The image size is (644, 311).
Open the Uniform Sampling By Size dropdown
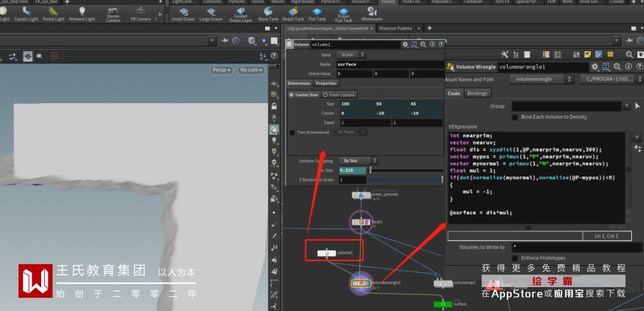[358, 161]
